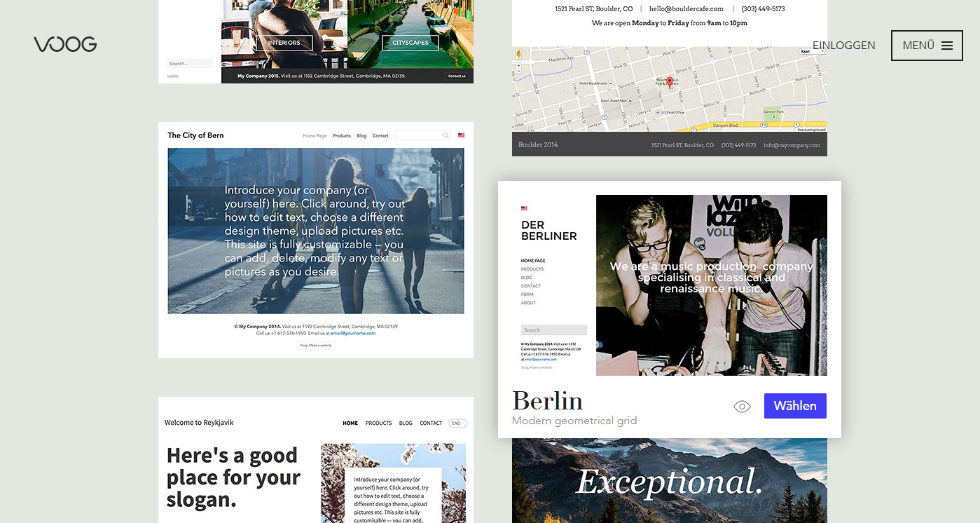Viewport: 980px width, 523px height.
Task: Open the MENÜ hamburger menu
Action: point(926,46)
